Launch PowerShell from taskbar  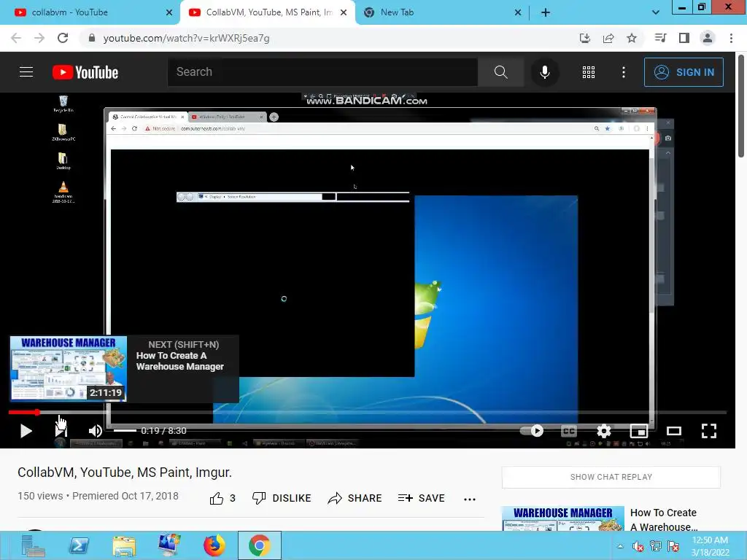tap(79, 545)
